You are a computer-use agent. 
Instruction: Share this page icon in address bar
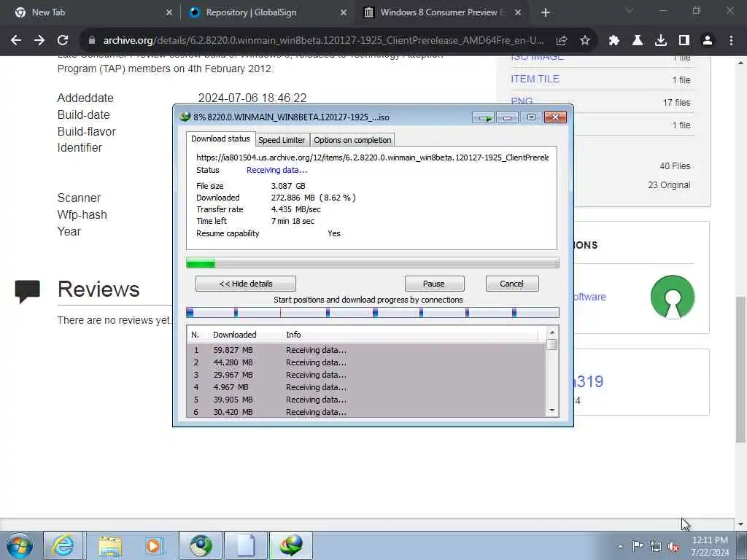(x=561, y=41)
